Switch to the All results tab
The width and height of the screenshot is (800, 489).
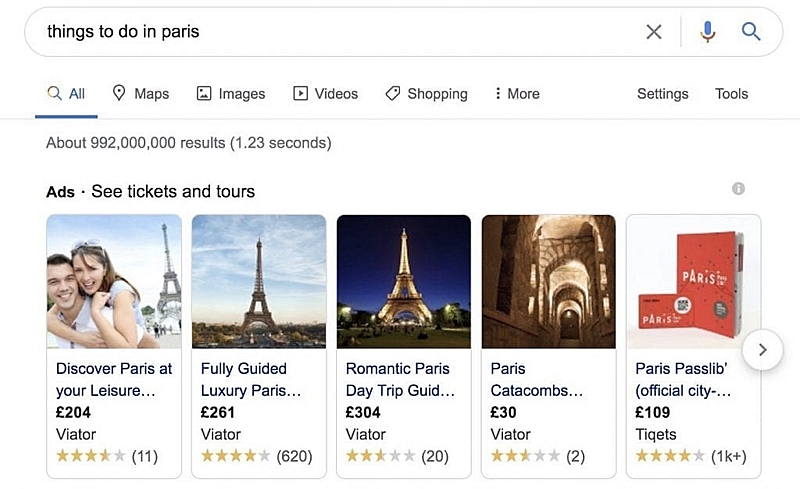(x=66, y=94)
